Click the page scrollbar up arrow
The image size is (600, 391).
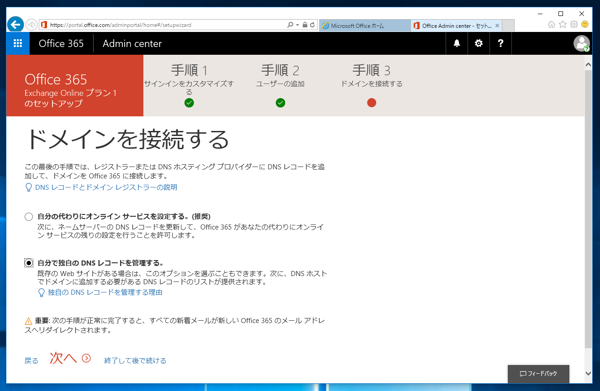(588, 65)
